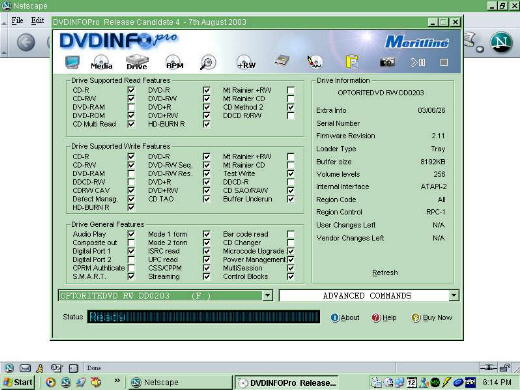Screen dimensions: 520x390
Task: Click the yellow F toolbar icon
Action: point(351,62)
